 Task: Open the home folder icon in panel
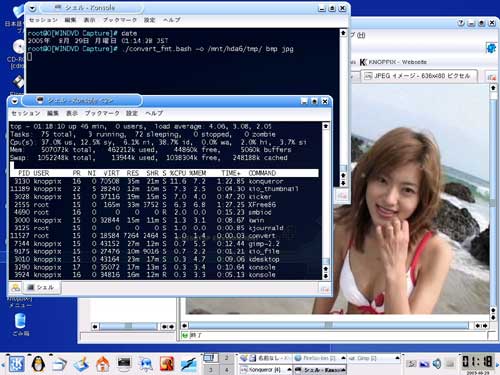102,364
